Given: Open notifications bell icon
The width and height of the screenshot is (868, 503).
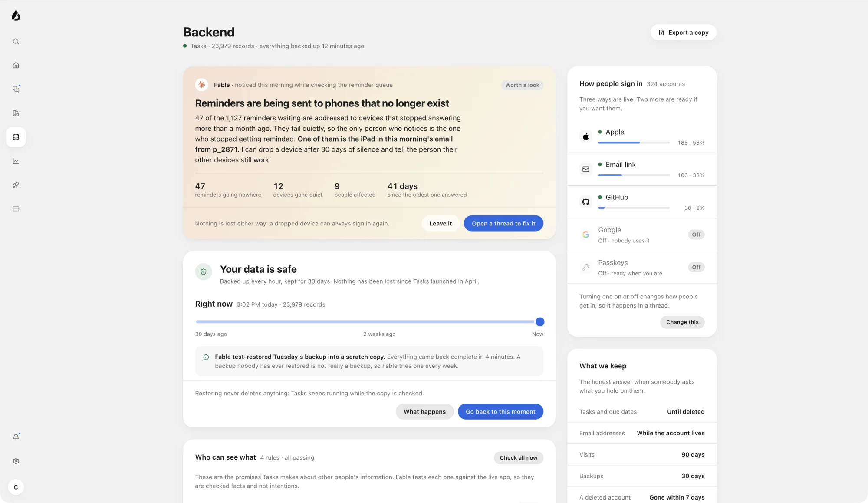Looking at the screenshot, I should pyautogui.click(x=16, y=437).
